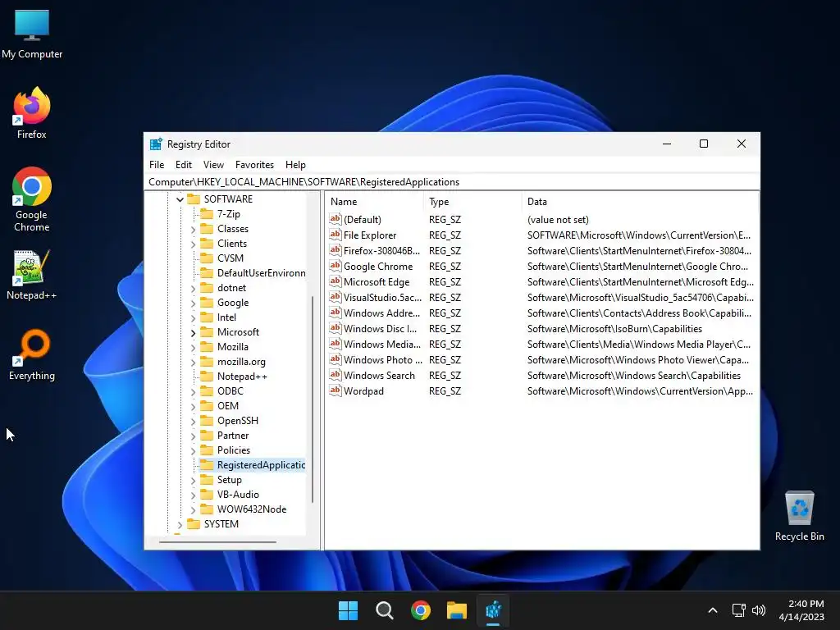Open taskbar Search
The height and width of the screenshot is (630, 840).
384,610
